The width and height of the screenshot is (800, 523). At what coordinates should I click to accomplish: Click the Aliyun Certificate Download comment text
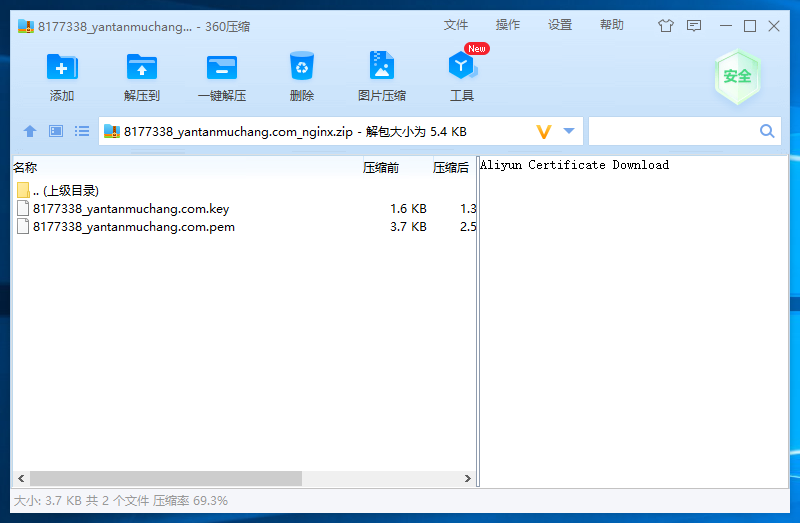pos(574,165)
